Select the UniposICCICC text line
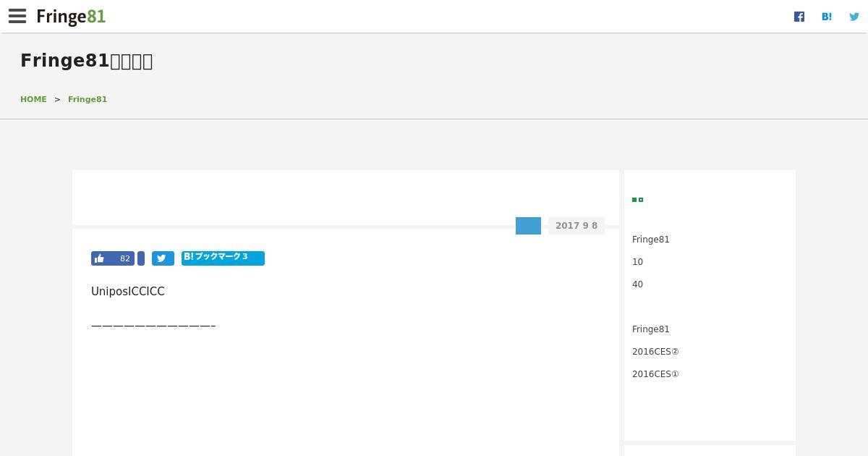This screenshot has width=868, height=456. pos(128,292)
